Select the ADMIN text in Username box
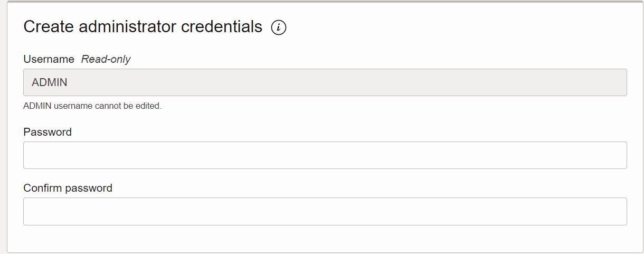 (x=50, y=82)
